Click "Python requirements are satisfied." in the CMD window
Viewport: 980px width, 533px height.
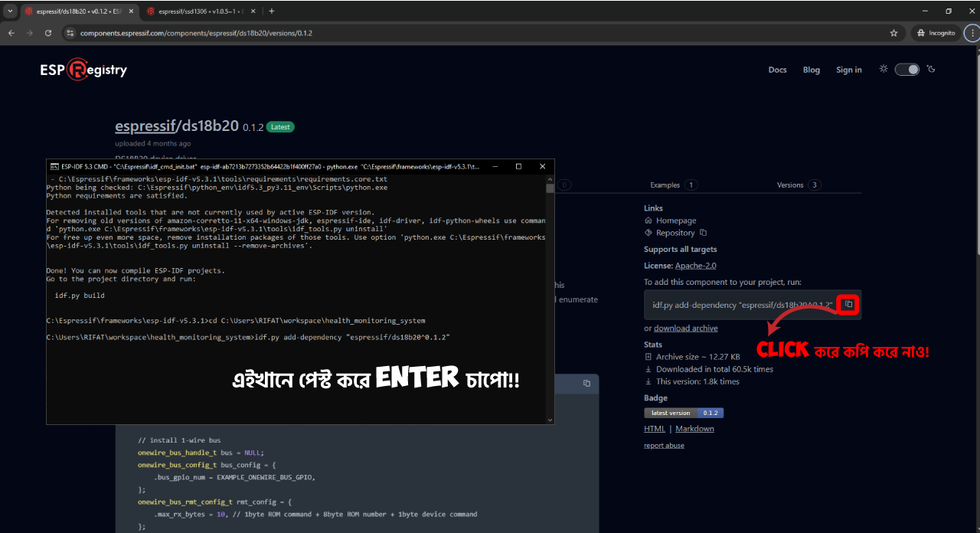tap(116, 195)
